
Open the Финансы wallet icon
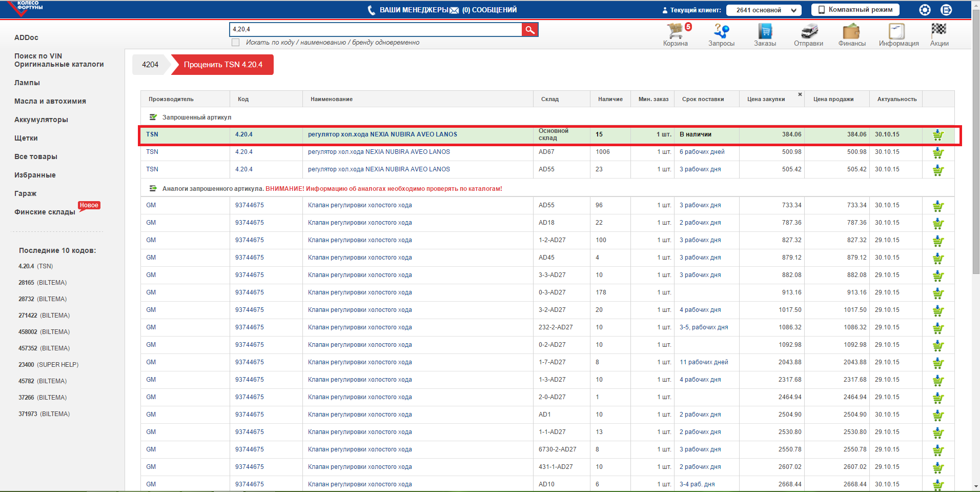point(852,31)
